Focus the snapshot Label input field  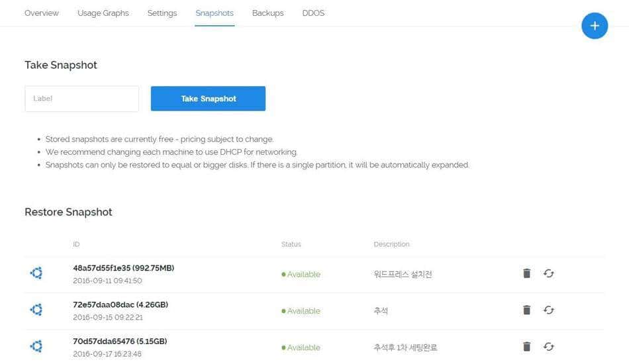tap(81, 99)
